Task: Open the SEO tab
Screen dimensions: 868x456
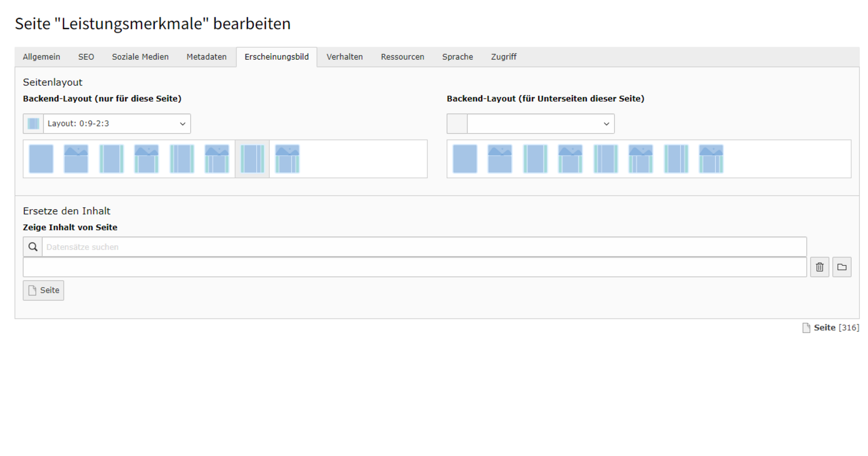Action: point(86,57)
